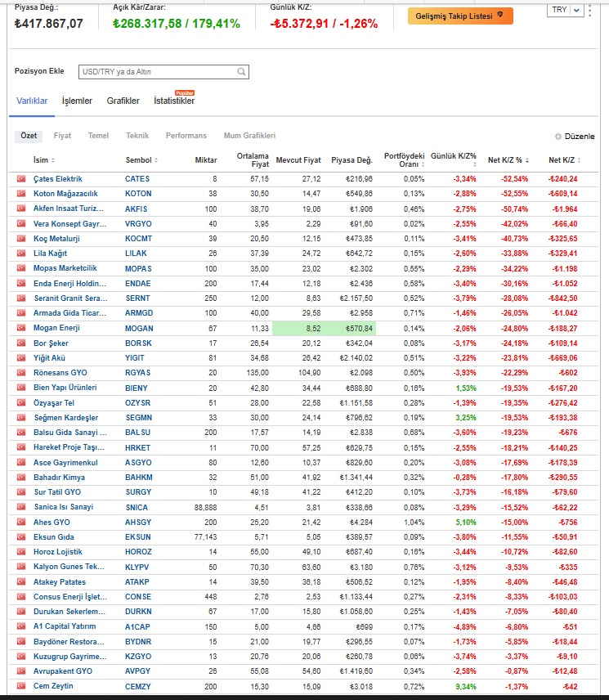Click the flag icon beside Cem Zeytin
609x700 pixels.
[21, 686]
